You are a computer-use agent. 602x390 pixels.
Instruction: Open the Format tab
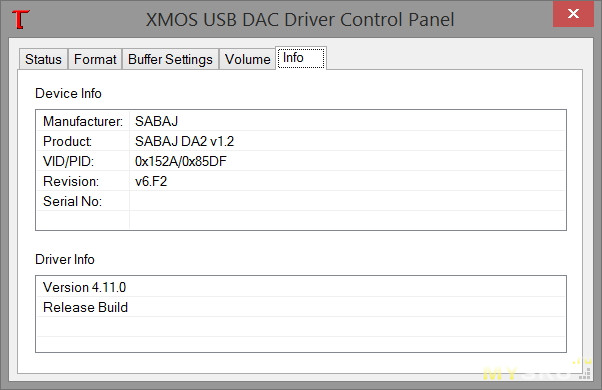[x=95, y=59]
